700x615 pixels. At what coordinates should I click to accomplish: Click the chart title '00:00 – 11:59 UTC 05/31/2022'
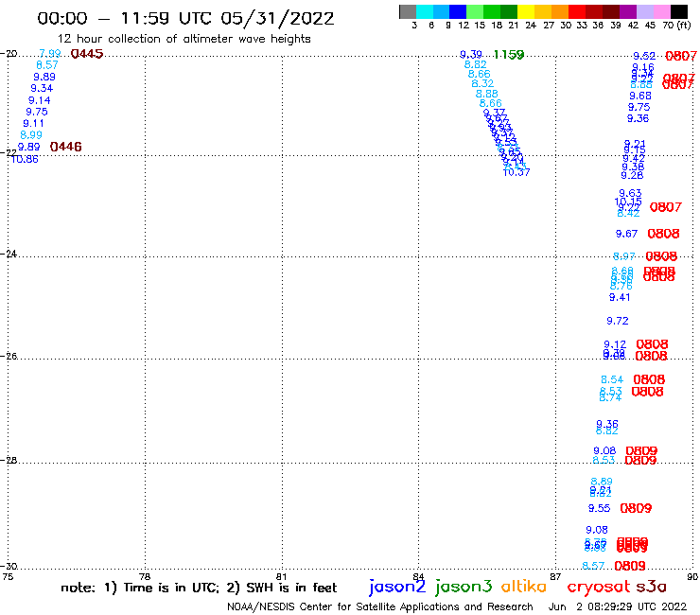coord(185,19)
